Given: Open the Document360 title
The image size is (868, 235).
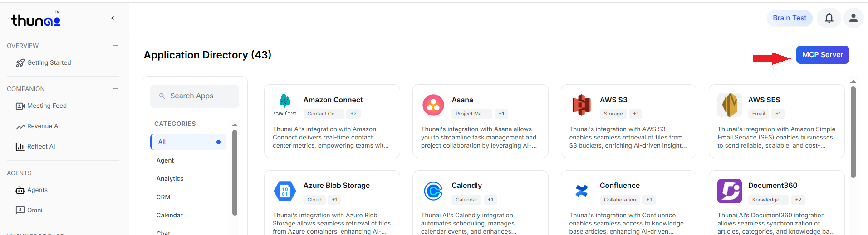Looking at the screenshot, I should click(x=773, y=186).
